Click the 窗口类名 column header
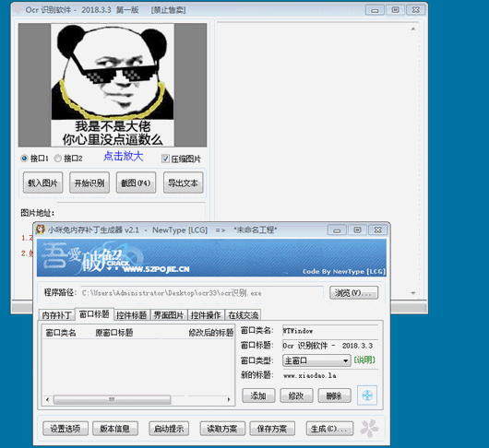 (x=61, y=333)
